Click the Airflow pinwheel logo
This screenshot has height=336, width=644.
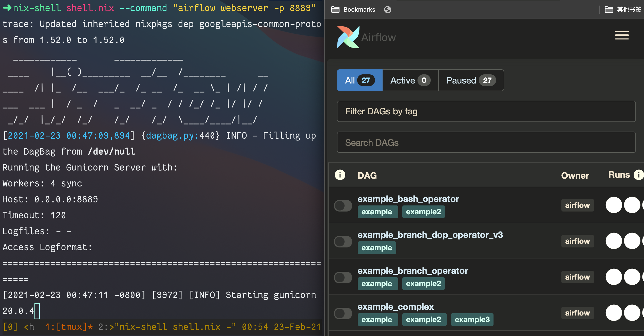(348, 37)
